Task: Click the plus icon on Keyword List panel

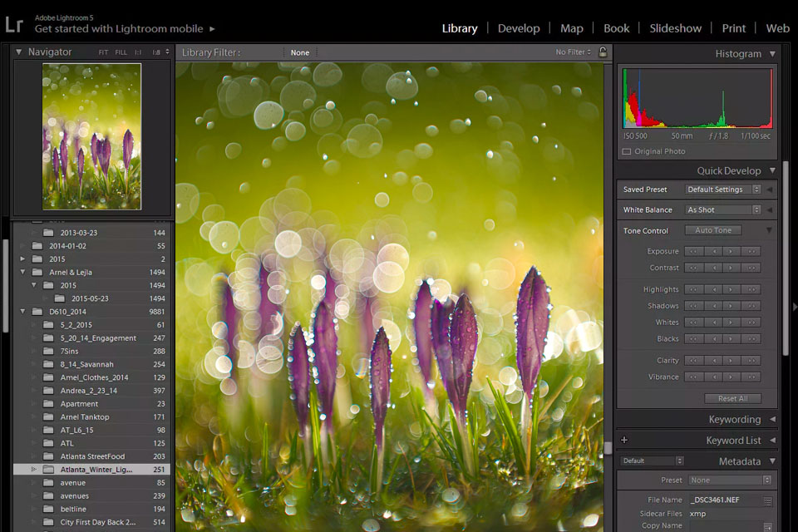Action: [x=624, y=440]
